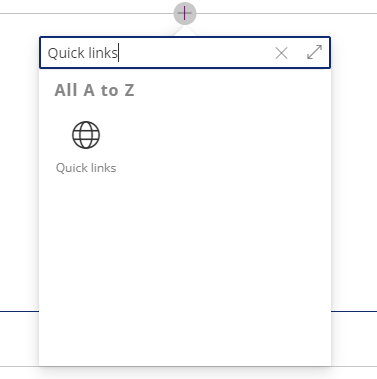Image resolution: width=377 pixels, height=379 pixels.
Task: Click the circular plus icon on the divider line
Action: coord(185,13)
